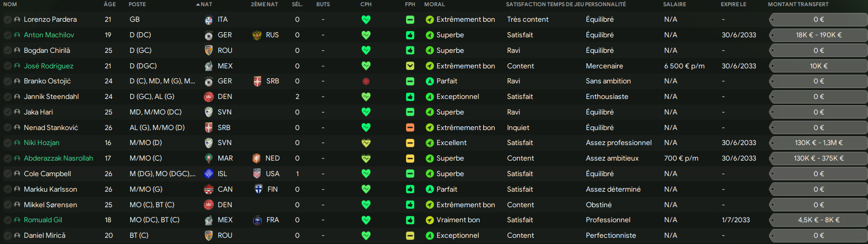Click the POSTE column header
The height and width of the screenshot is (244, 868).
[x=137, y=4]
